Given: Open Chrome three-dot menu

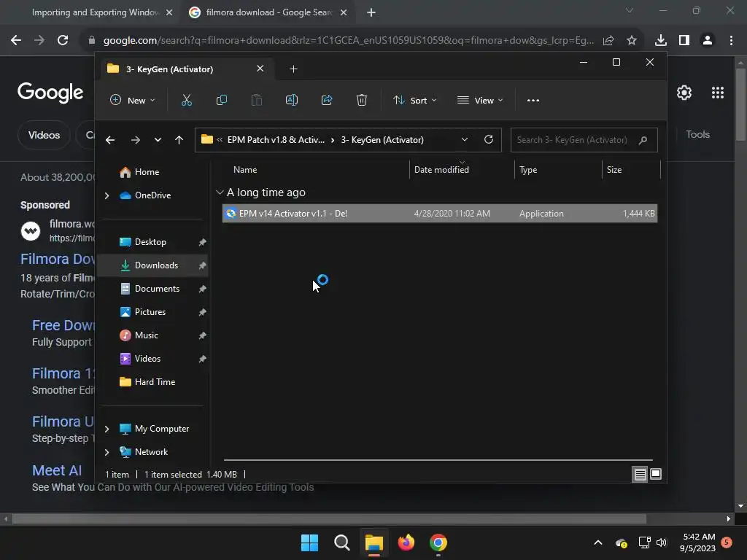Looking at the screenshot, I should 731,41.
